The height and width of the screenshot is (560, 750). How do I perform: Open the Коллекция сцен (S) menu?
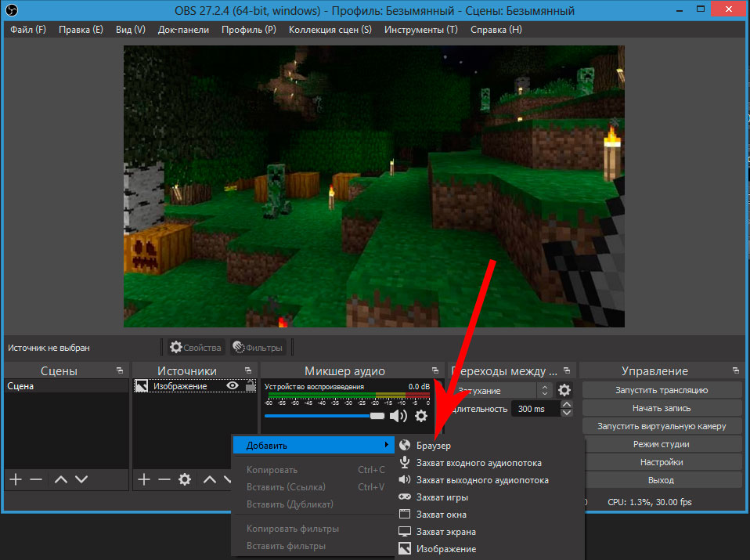coord(330,30)
